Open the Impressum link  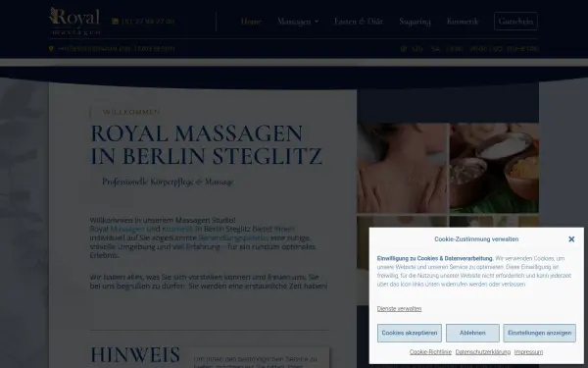(528, 352)
